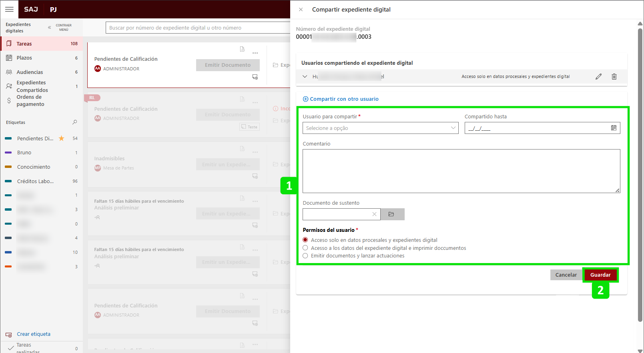Open the calendar picker for Compartido hasta
644x353 pixels.
[614, 128]
